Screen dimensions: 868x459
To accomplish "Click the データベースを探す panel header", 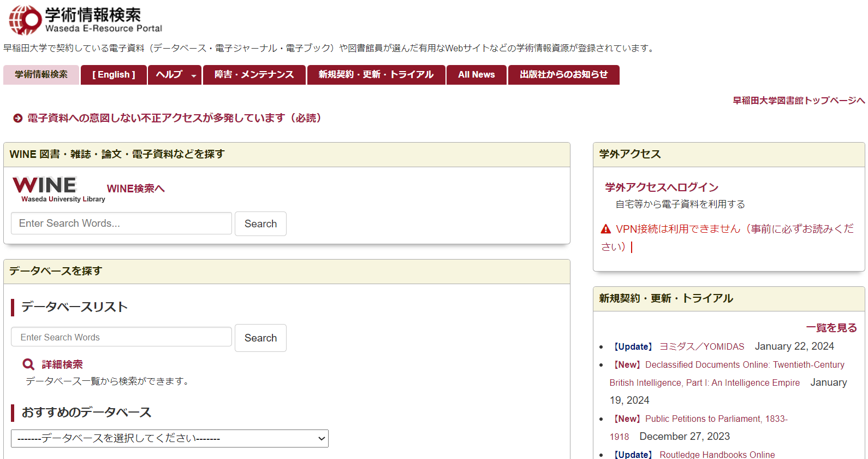I will click(x=287, y=272).
